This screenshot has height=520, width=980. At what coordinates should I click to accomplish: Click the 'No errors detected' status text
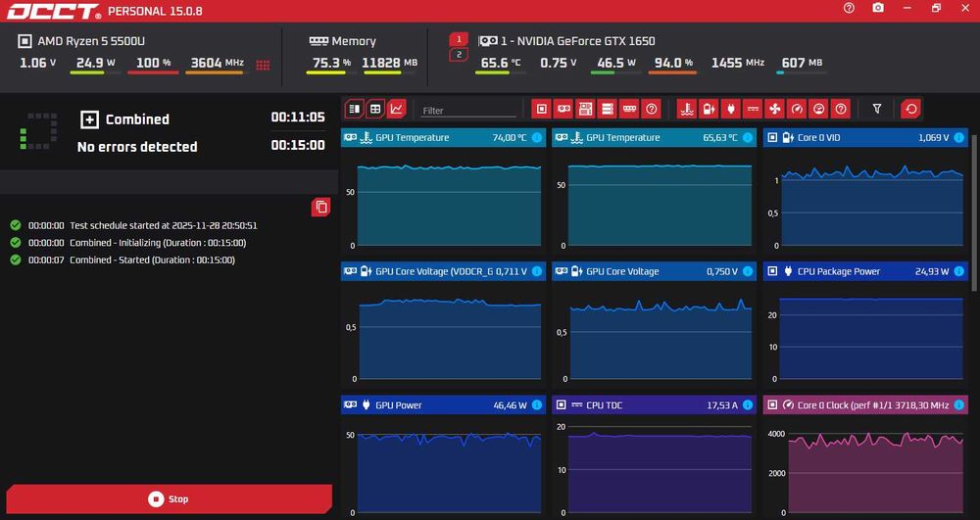137,147
